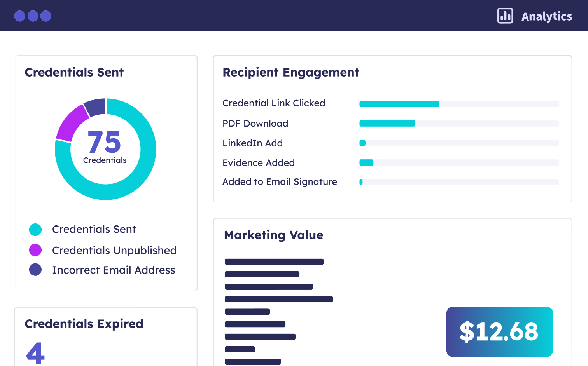Click the Credential Link Clicked label
The height and width of the screenshot is (366, 588).
point(274,103)
